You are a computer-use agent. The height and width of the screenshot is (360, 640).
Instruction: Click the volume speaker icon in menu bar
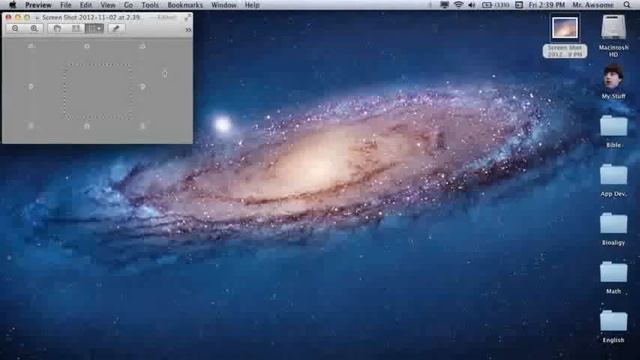[x=472, y=5]
